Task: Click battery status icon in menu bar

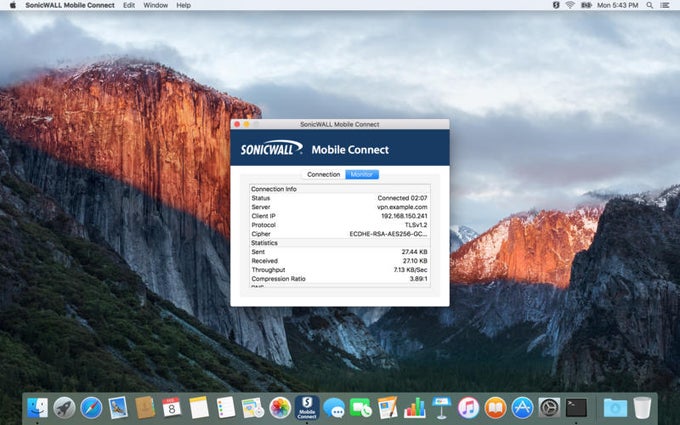Action: click(586, 5)
